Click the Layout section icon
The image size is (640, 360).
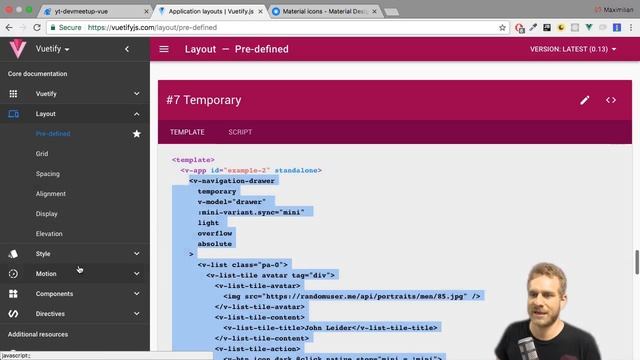click(13, 114)
